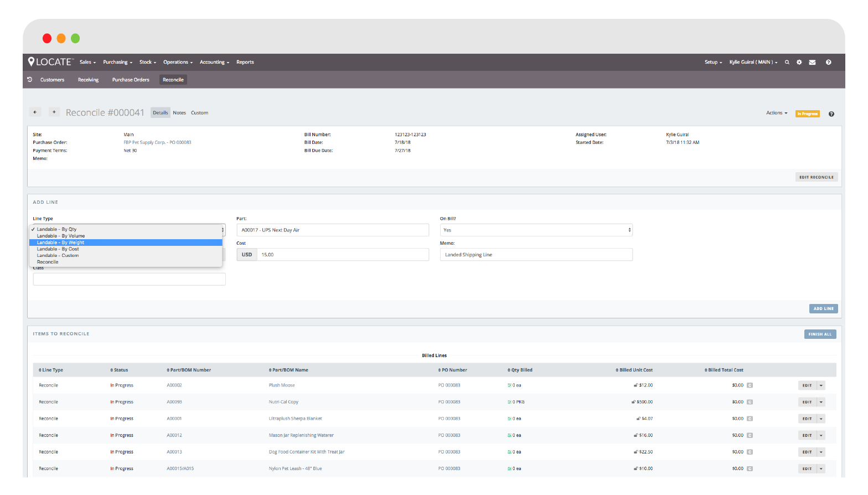
Task: Open Kylie Guiral (MAIN) user menu
Action: click(753, 62)
